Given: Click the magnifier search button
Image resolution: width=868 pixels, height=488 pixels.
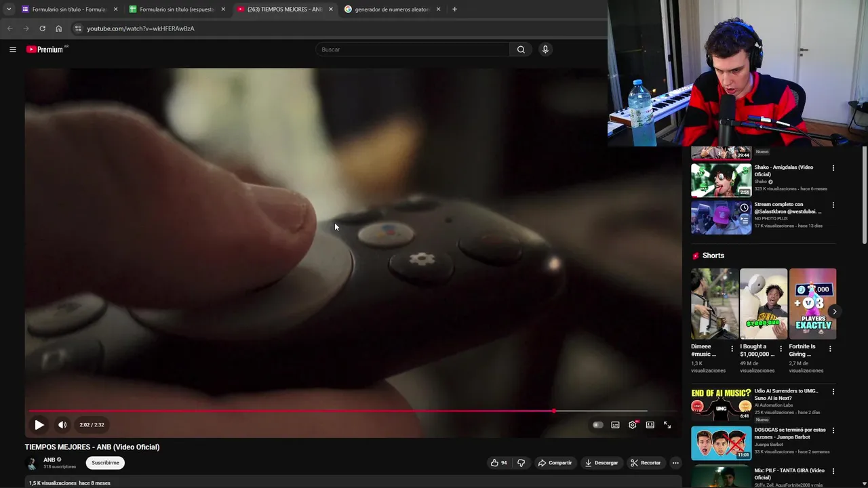Looking at the screenshot, I should pos(521,49).
